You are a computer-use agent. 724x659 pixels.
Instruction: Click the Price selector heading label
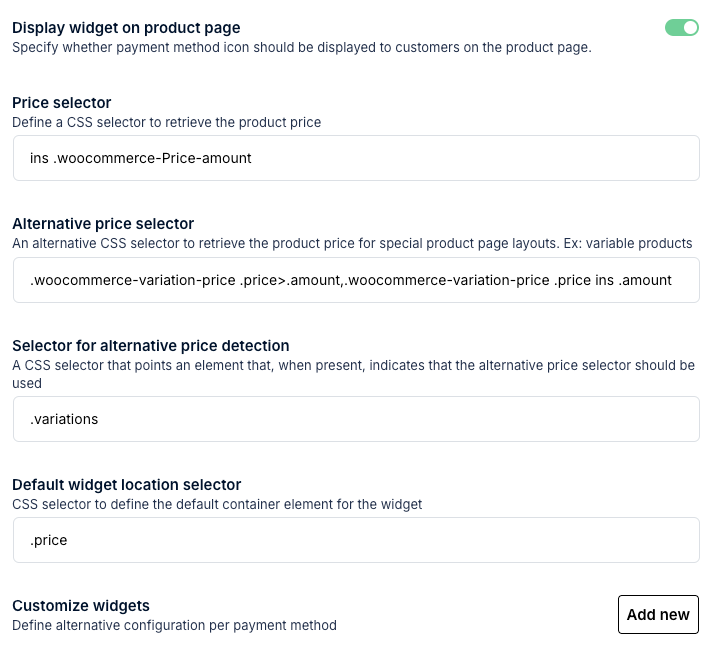pos(61,103)
